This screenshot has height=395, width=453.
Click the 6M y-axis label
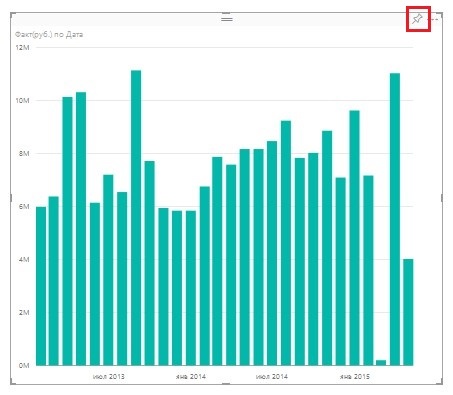24,207
